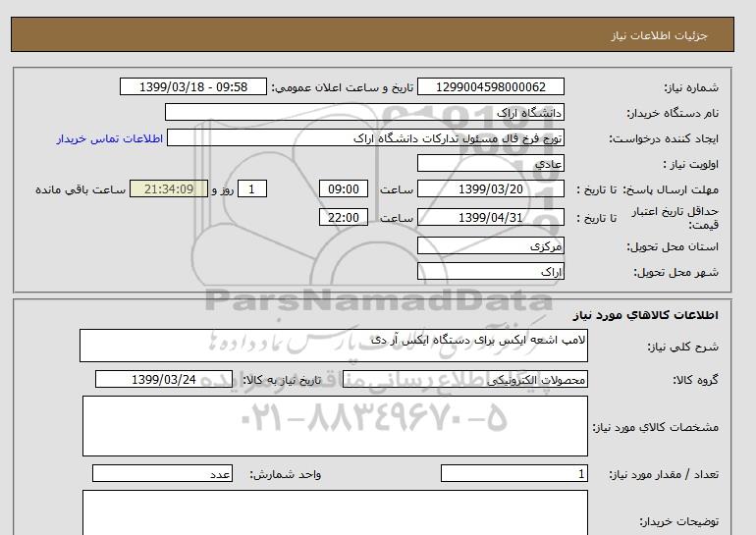Screen dimensions: 756x535
Task: Click the buyer notes text area
Action: [x=335, y=512]
